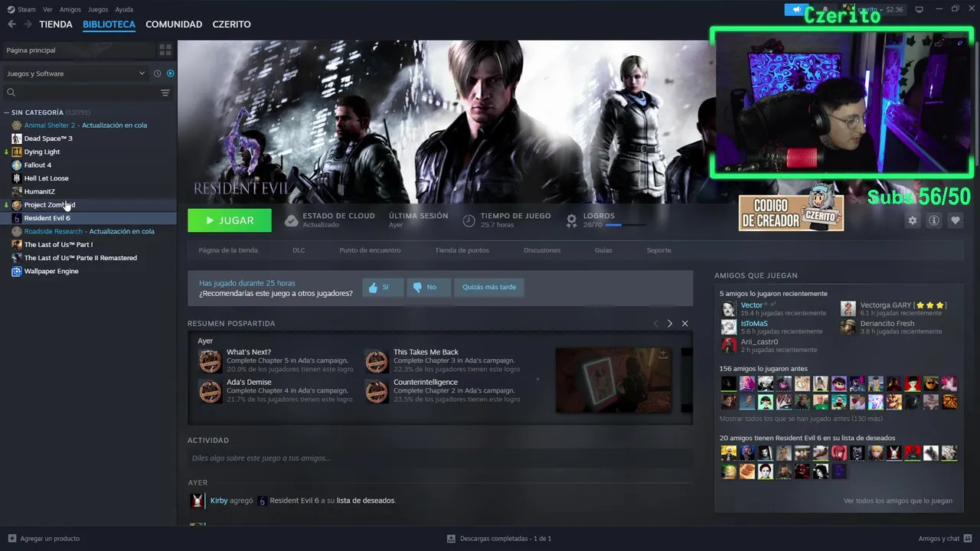Click the No thumbs-down button
Image resolution: width=980 pixels, height=551 pixels.
tap(428, 287)
